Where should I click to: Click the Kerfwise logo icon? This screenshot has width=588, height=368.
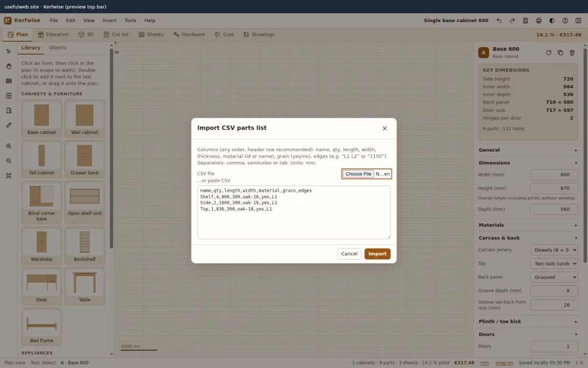coord(8,21)
